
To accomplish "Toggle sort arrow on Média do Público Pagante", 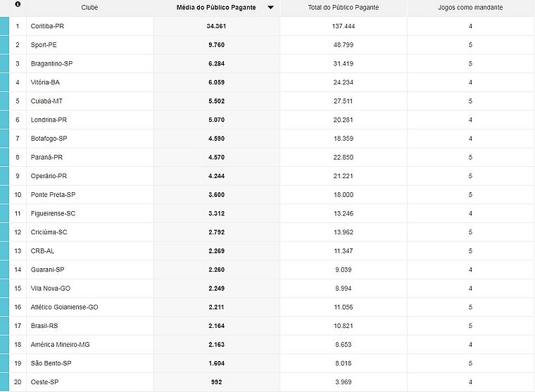I will [x=270, y=7].
